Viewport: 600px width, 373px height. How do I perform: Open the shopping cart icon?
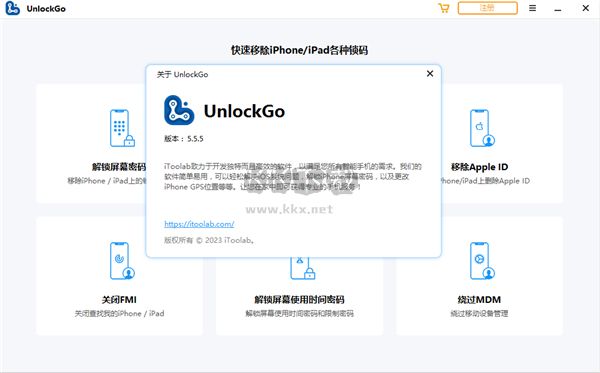point(443,8)
